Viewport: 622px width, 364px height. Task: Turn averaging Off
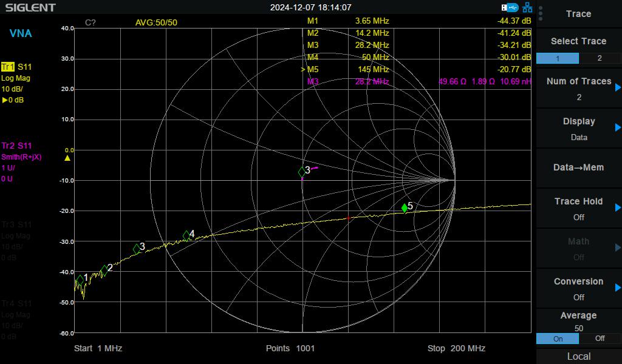(600, 339)
